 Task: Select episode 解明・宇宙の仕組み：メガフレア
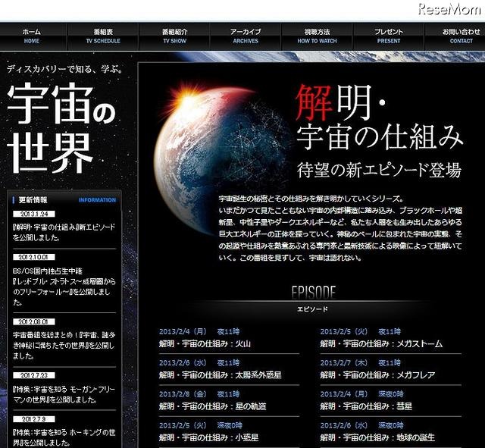(x=377, y=375)
